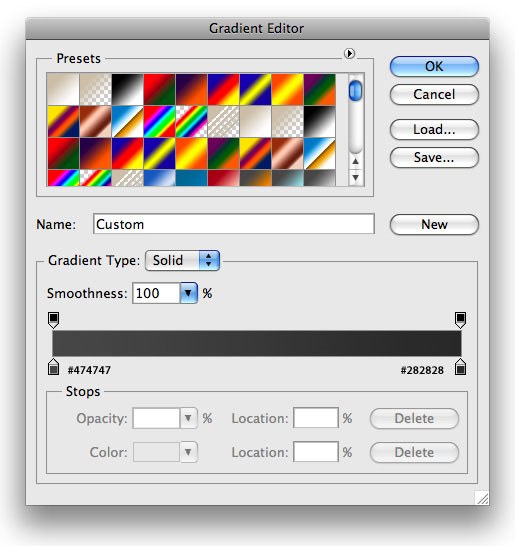This screenshot has height=546, width=515.
Task: Select the third-row copper gradient preset
Action: tap(288, 153)
